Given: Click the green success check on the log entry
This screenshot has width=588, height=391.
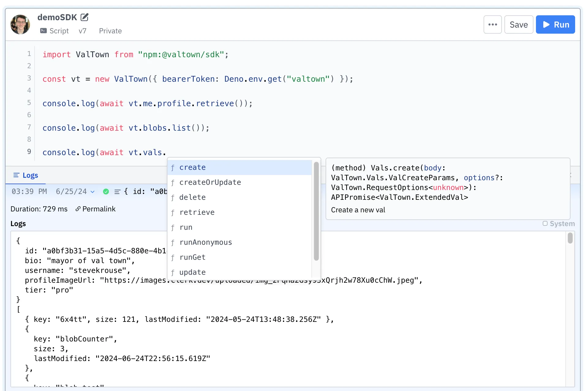Looking at the screenshot, I should (x=106, y=192).
